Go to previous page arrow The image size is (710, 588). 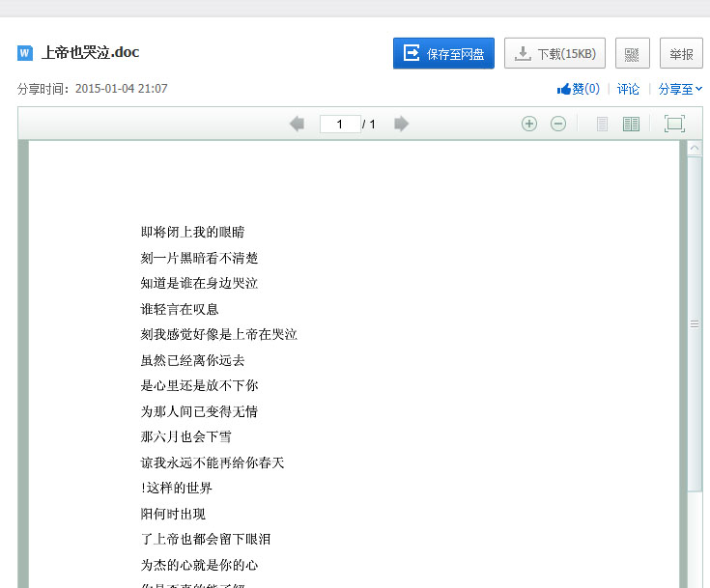298,124
